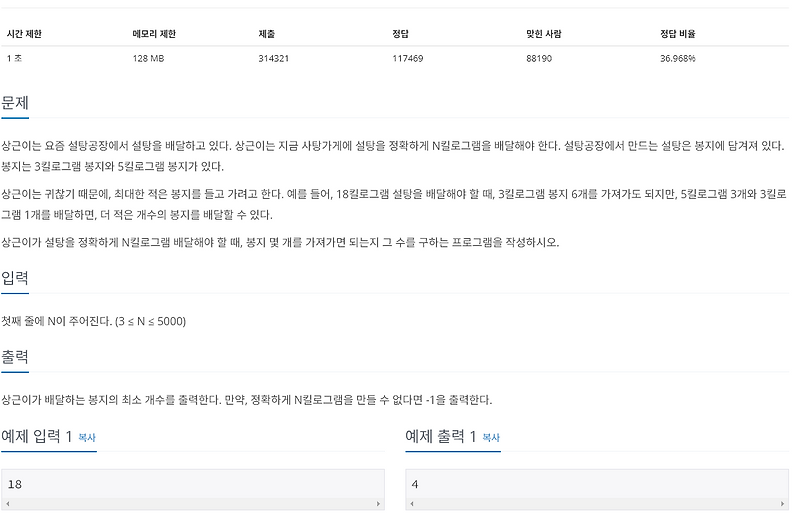Click the sample output value 4
The width and height of the screenshot is (800, 520).
415,484
